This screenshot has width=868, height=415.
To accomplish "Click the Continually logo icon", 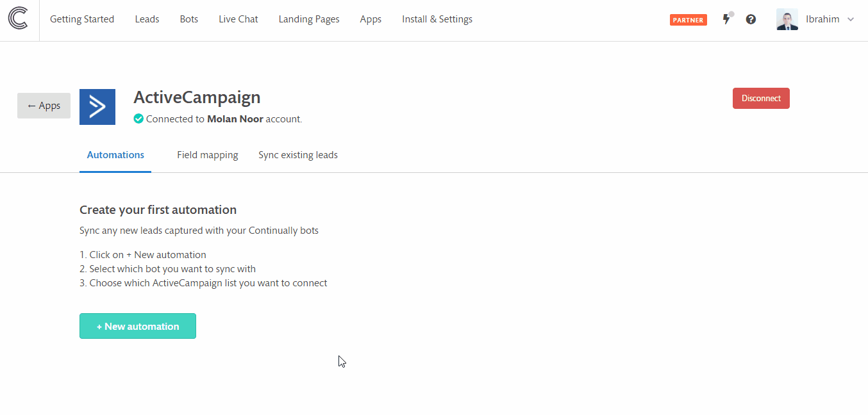I will coord(18,19).
